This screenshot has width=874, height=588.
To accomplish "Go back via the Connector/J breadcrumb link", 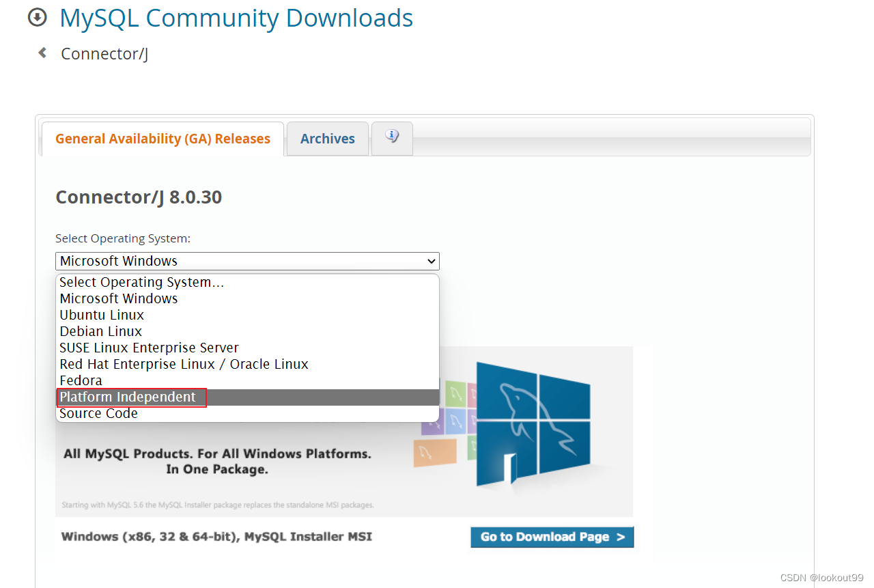I will pyautogui.click(x=104, y=54).
